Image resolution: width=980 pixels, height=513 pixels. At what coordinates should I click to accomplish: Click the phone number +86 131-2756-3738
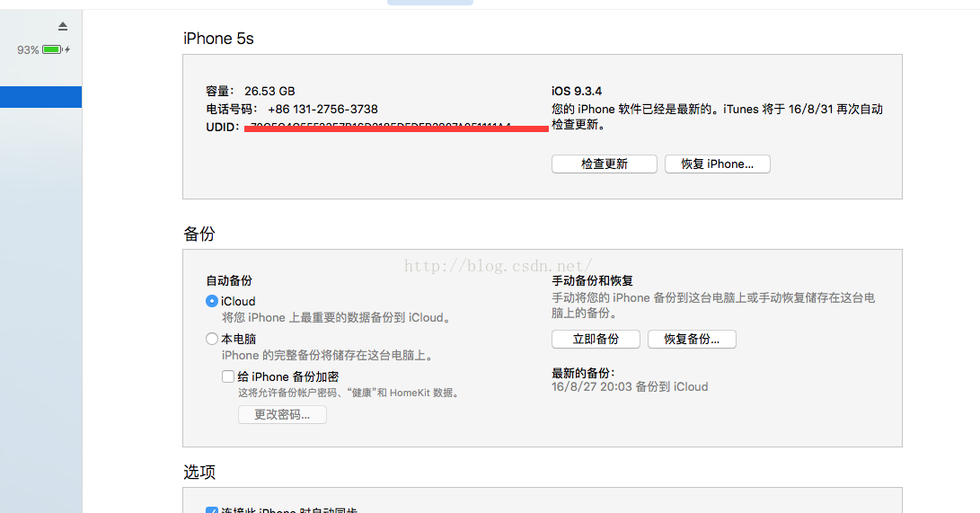click(x=322, y=109)
